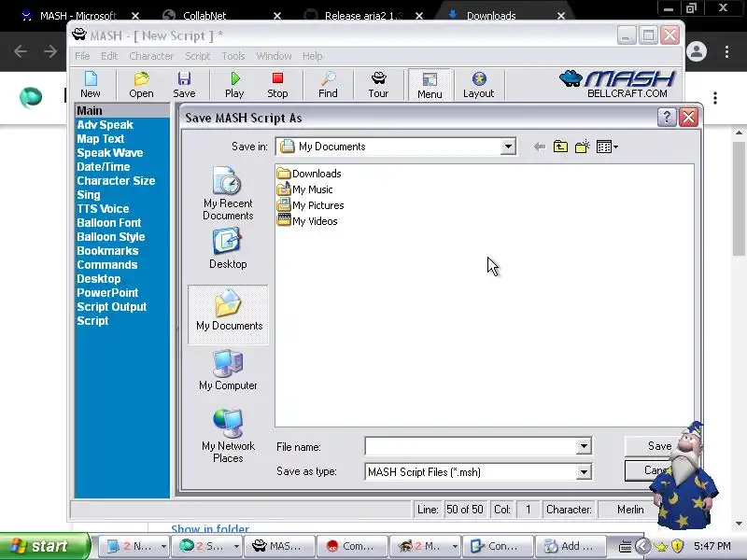Go back with the dialog's back arrow

click(x=540, y=147)
